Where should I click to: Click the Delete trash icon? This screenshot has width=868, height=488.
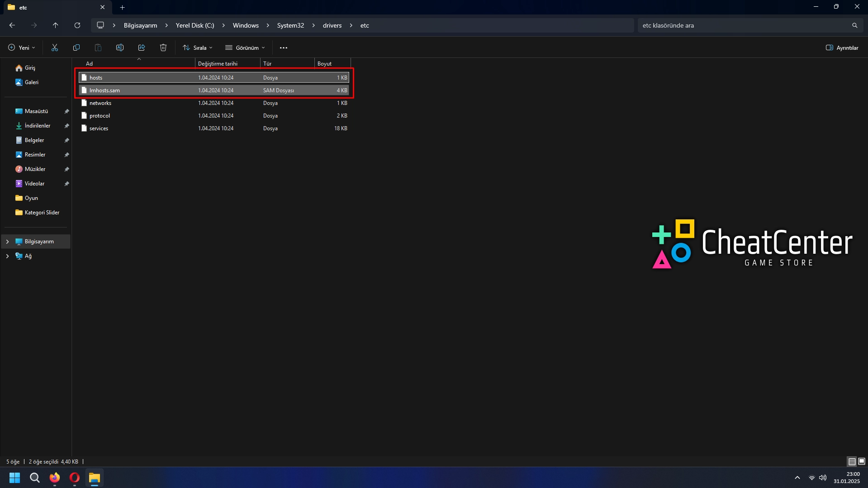tap(163, 47)
